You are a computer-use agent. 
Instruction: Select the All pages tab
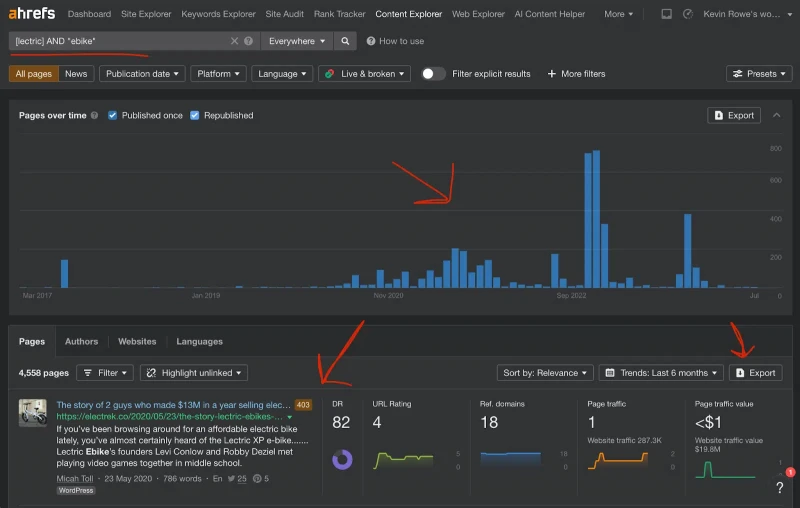click(34, 73)
